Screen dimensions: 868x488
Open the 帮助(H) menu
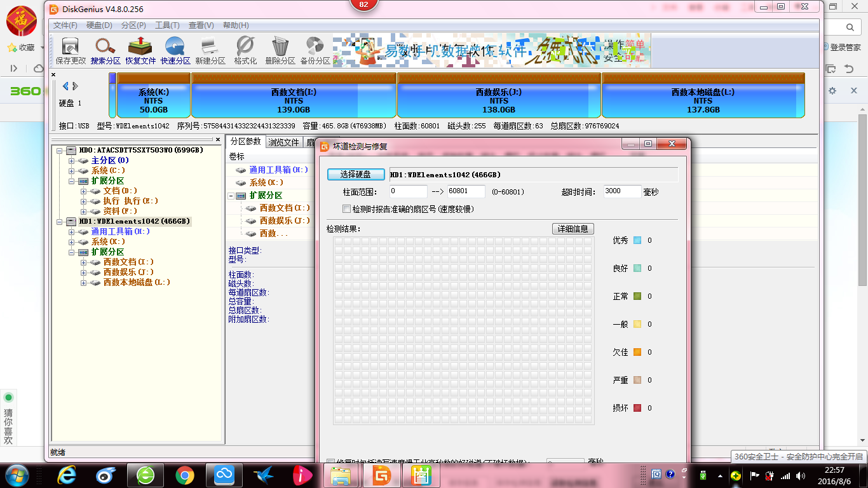click(235, 25)
